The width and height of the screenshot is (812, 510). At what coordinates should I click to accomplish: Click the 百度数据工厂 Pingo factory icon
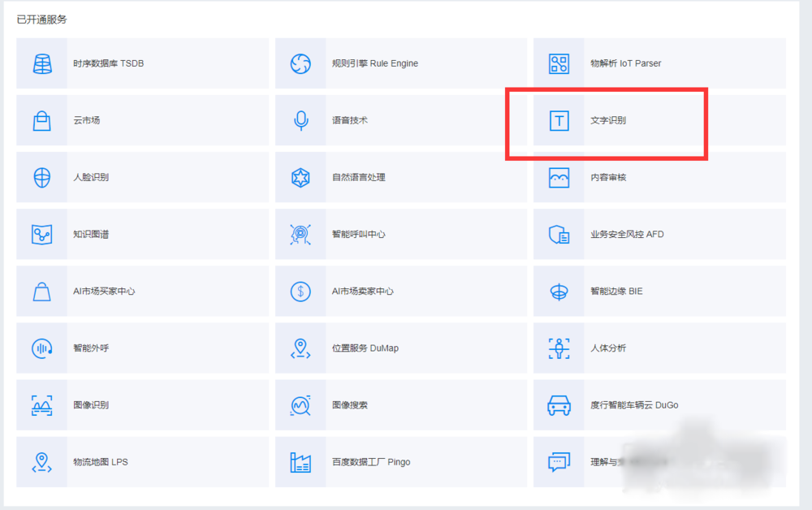pyautogui.click(x=300, y=462)
